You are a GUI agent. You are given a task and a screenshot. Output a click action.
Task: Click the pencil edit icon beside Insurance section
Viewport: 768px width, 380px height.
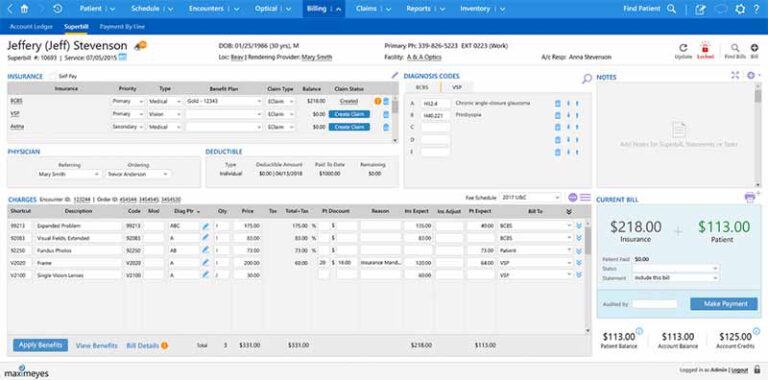pyautogui.click(x=395, y=75)
